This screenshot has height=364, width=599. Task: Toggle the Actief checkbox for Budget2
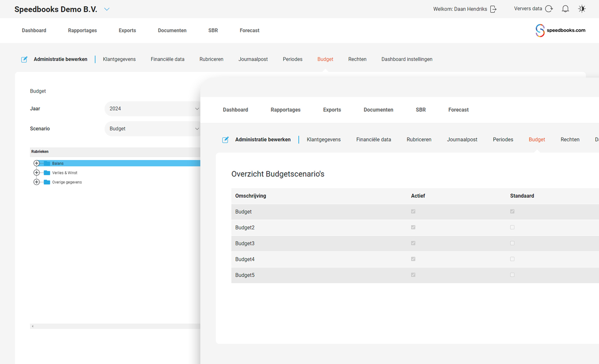click(413, 227)
